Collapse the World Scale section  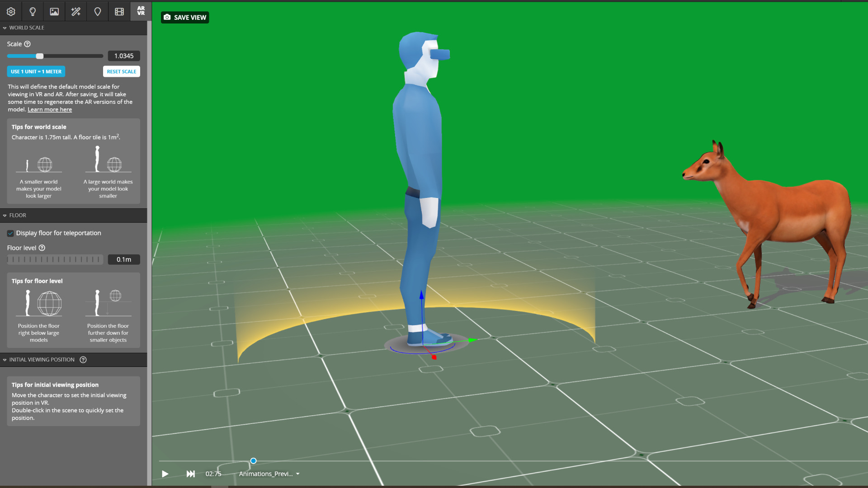point(5,28)
